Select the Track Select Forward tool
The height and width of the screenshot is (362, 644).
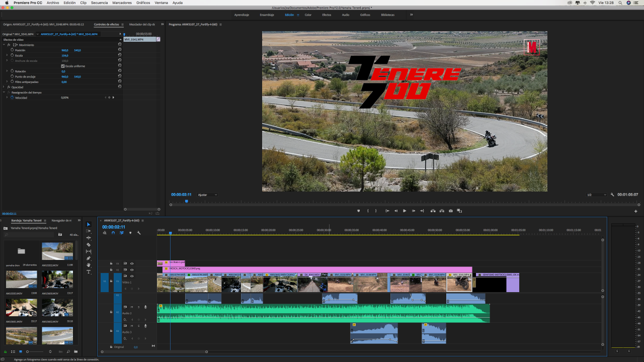pyautogui.click(x=89, y=231)
